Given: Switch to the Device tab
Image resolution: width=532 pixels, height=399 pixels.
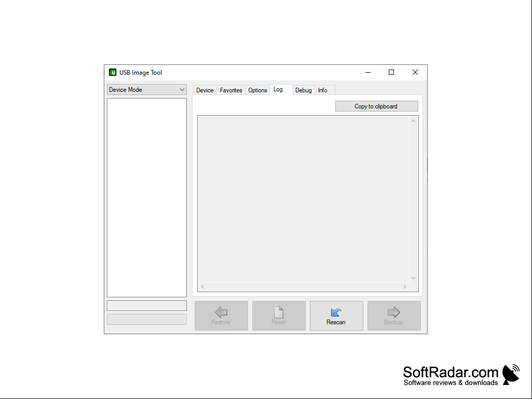Looking at the screenshot, I should point(205,90).
